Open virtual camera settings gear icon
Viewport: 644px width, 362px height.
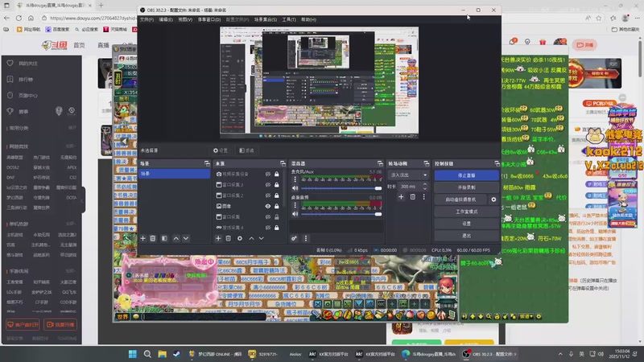[493, 200]
